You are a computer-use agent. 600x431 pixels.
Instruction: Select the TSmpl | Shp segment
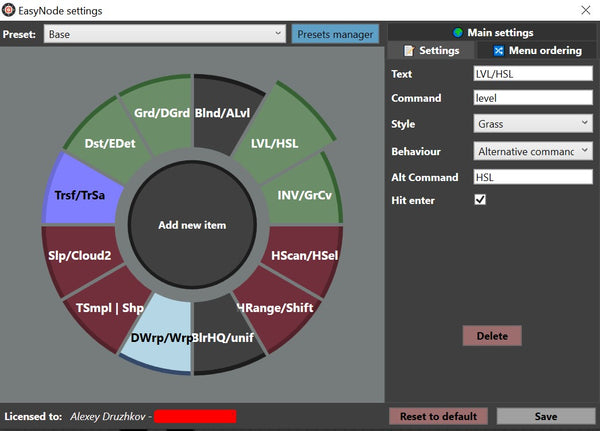pyautogui.click(x=108, y=307)
